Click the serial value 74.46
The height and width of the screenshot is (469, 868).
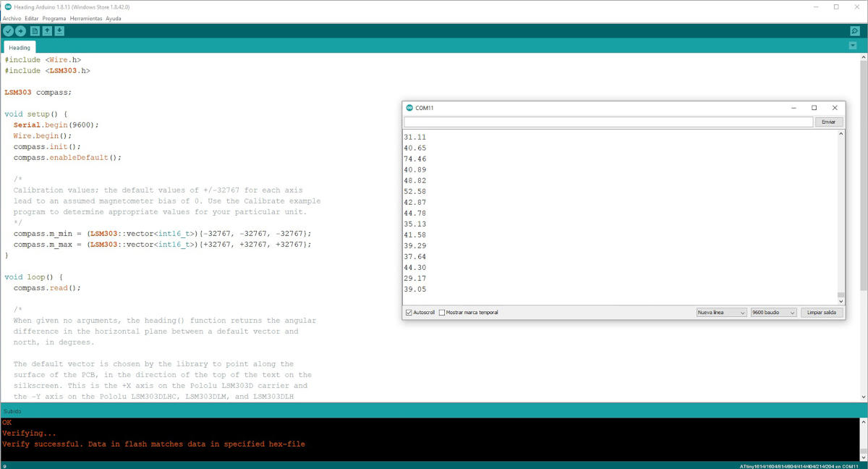(x=415, y=159)
